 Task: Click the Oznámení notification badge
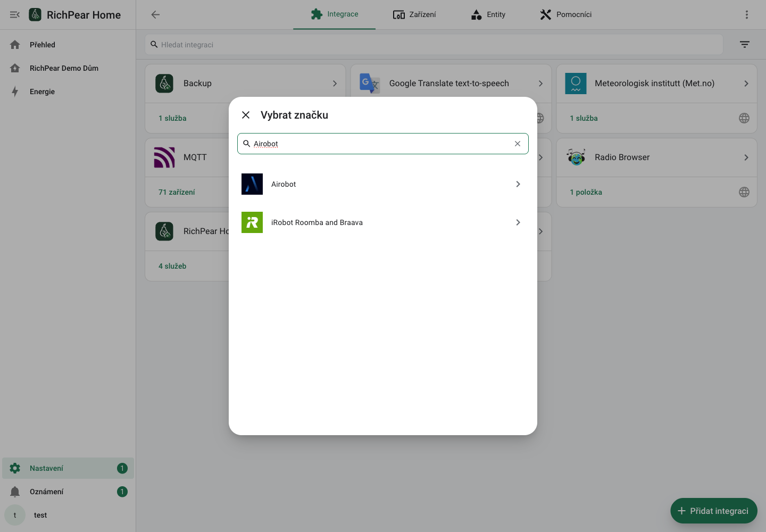pos(122,492)
